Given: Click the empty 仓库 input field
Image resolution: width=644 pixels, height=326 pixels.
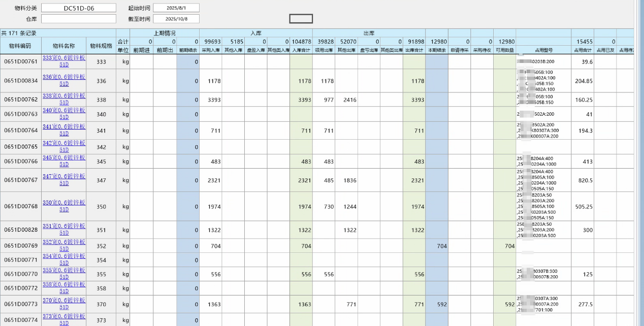Looking at the screenshot, I should click(79, 19).
